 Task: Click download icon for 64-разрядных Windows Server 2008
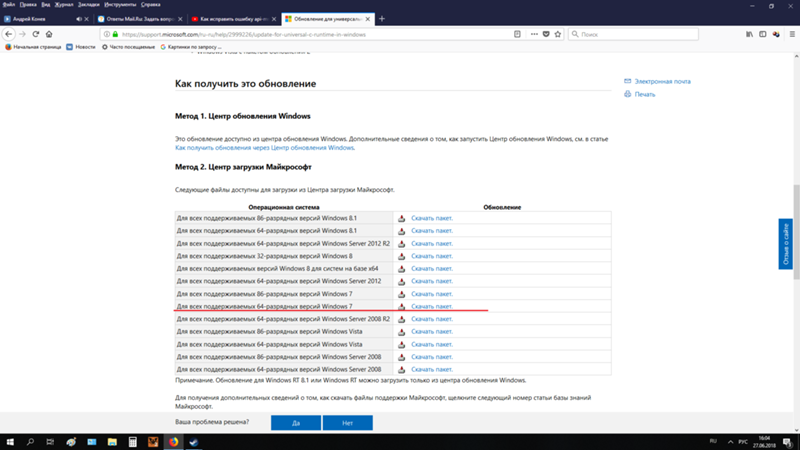coord(402,369)
